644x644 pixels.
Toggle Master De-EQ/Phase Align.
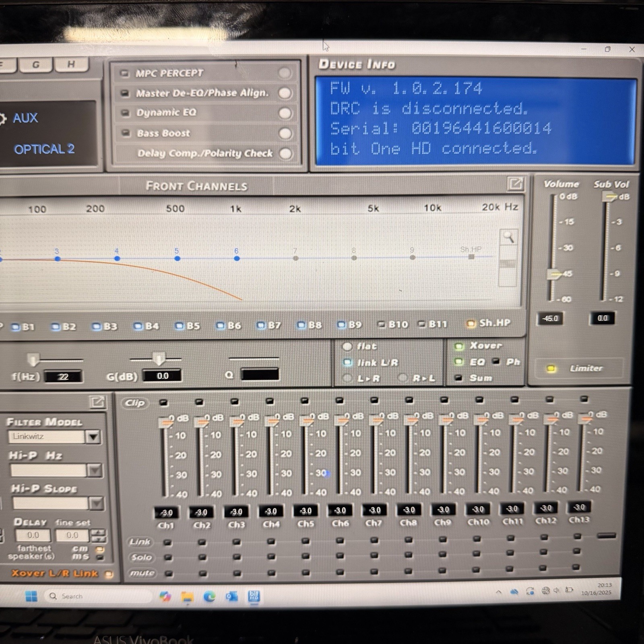pyautogui.click(x=285, y=93)
